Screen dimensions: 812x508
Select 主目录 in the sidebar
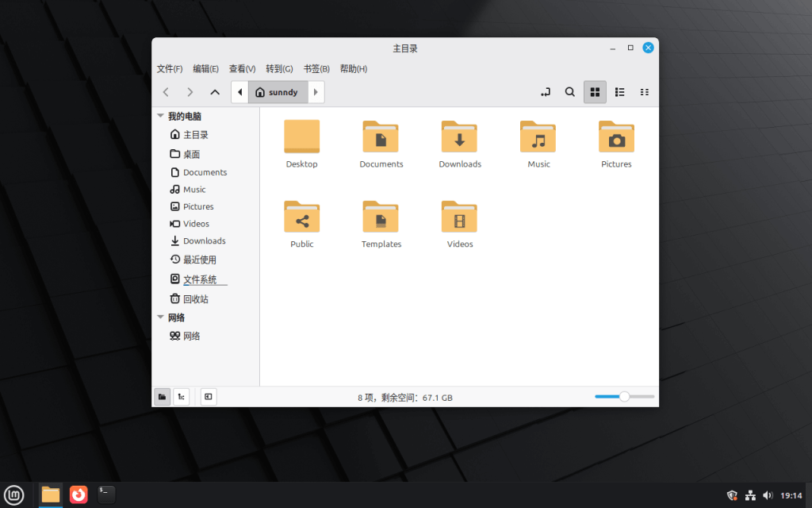coord(189,135)
